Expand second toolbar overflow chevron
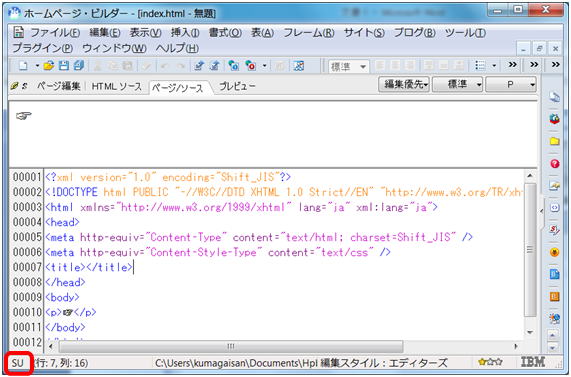Viewport: 571px width, 377px height. tap(534, 65)
